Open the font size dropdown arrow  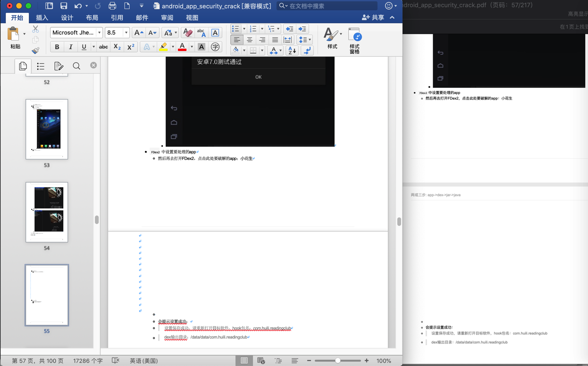pos(126,33)
